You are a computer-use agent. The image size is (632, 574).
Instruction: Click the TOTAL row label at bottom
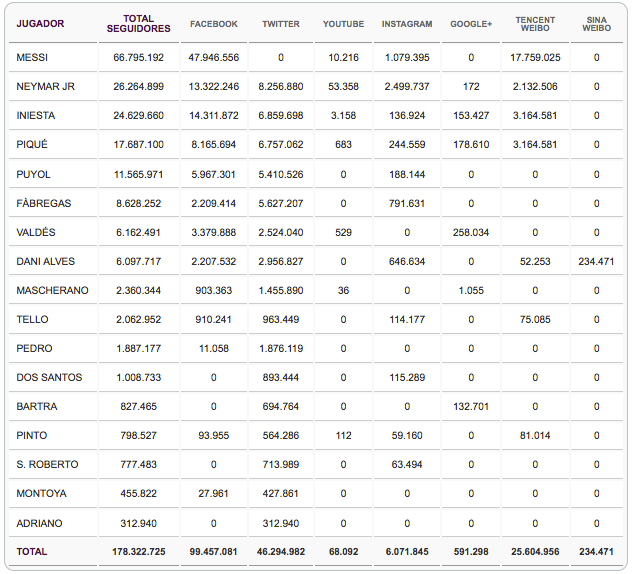pyautogui.click(x=32, y=552)
